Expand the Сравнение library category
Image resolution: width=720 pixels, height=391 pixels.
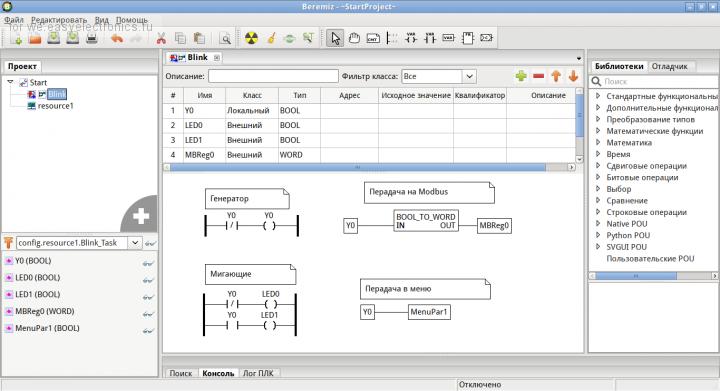[598, 200]
